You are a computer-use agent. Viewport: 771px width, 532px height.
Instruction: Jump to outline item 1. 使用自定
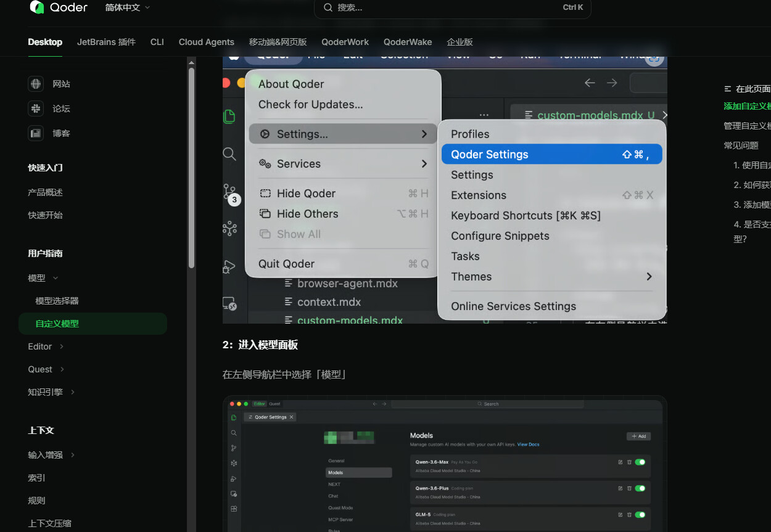pos(752,165)
